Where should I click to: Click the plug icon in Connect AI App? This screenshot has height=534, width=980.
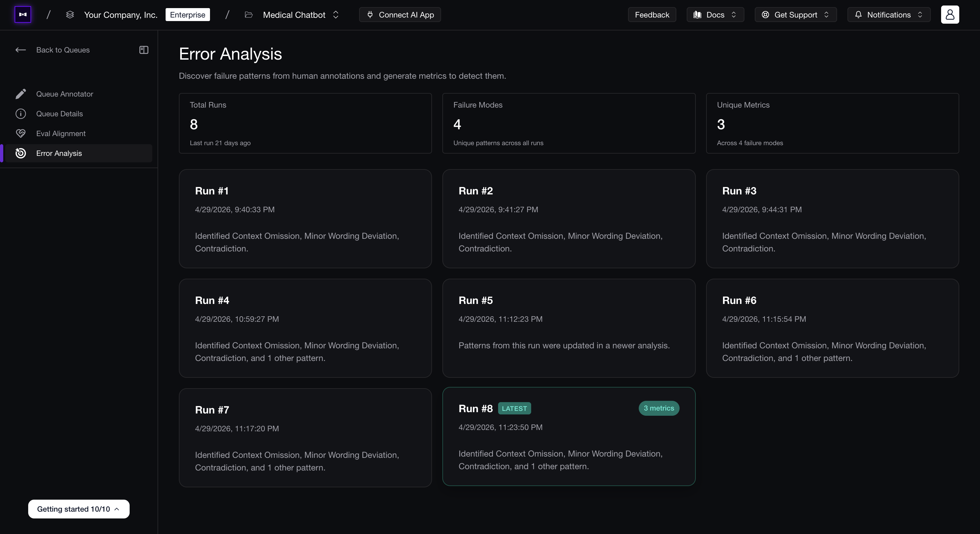pyautogui.click(x=370, y=15)
